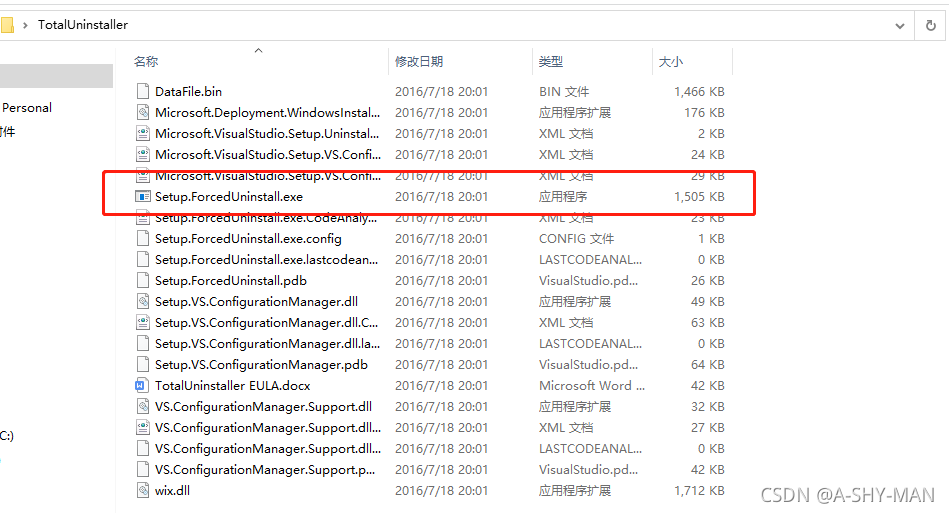This screenshot has height=513, width=949.
Task: Select the DataFile.bin file name
Action: 188,91
